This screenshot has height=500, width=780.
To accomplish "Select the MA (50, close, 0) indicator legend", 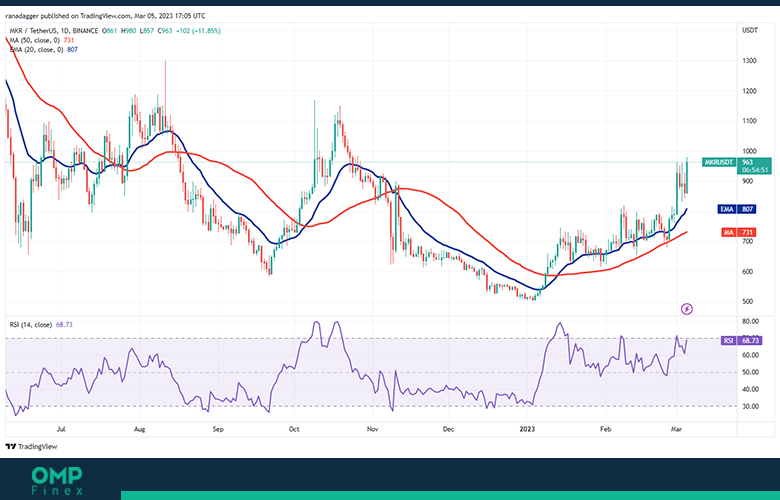I will pos(42,40).
